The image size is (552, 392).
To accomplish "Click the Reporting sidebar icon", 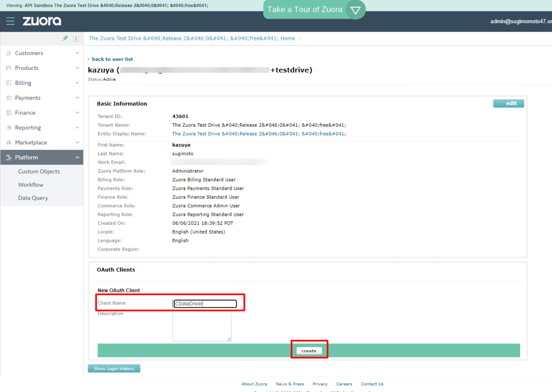I will (x=8, y=128).
